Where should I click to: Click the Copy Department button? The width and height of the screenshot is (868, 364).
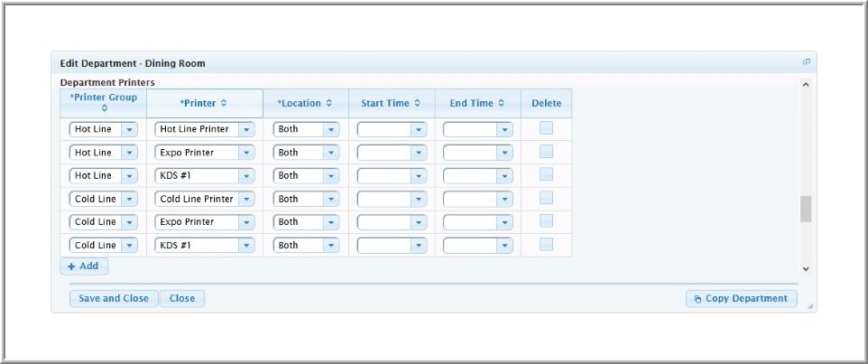pos(741,299)
